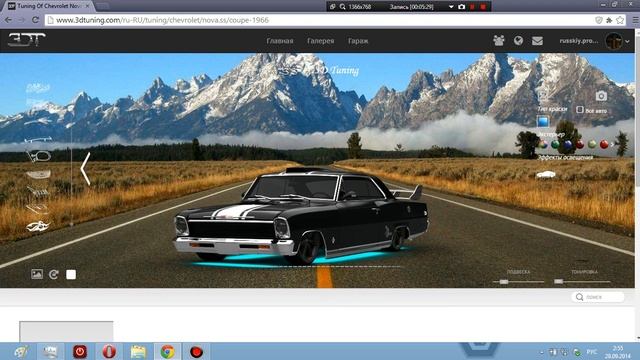This screenshot has height=360, width=640.
Task: Open the friends group icon in header
Action: (499, 40)
